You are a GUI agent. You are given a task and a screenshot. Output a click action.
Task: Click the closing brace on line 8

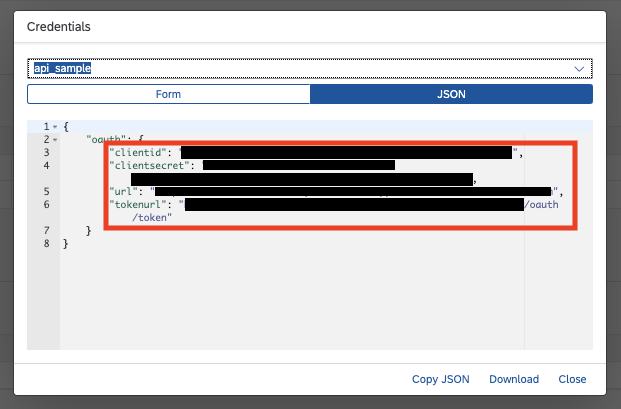click(65, 243)
